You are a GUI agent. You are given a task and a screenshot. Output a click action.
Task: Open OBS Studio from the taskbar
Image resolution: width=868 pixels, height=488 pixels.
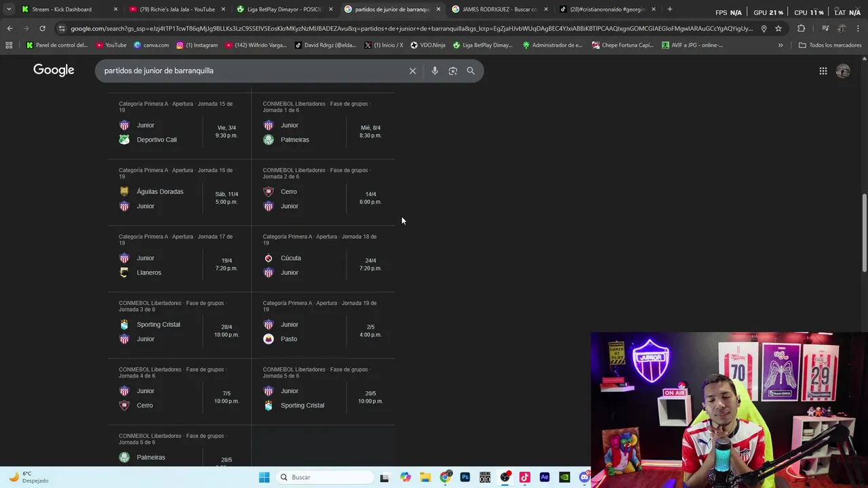click(505, 477)
